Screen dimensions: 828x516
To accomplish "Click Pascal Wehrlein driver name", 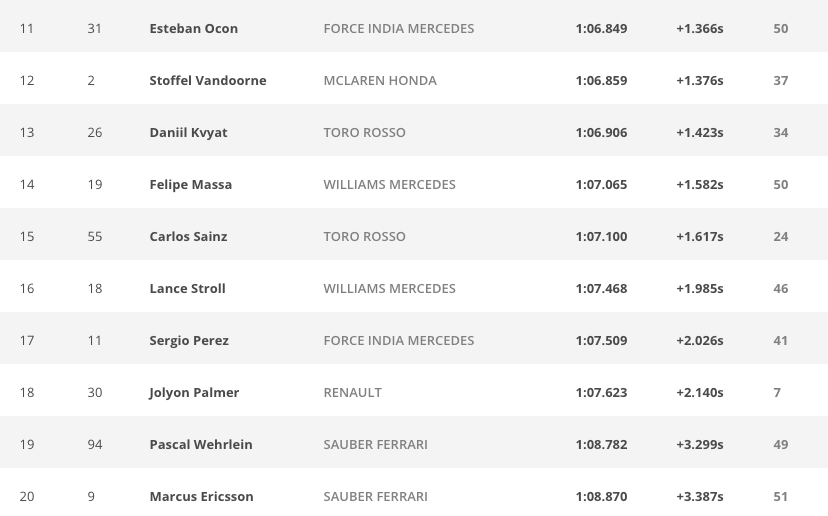I will click(x=201, y=444).
